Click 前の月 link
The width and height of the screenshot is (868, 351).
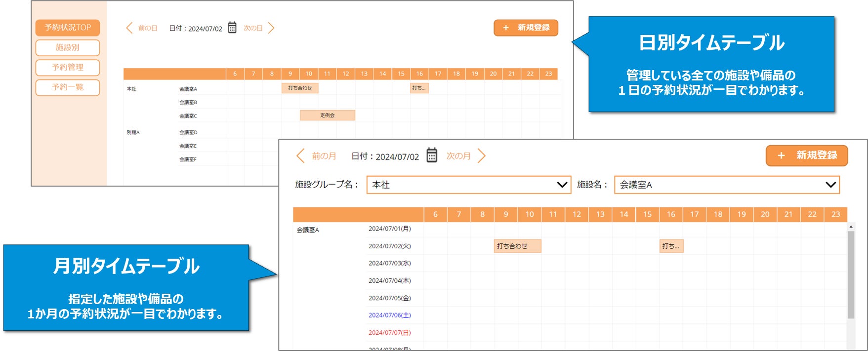pyautogui.click(x=324, y=156)
